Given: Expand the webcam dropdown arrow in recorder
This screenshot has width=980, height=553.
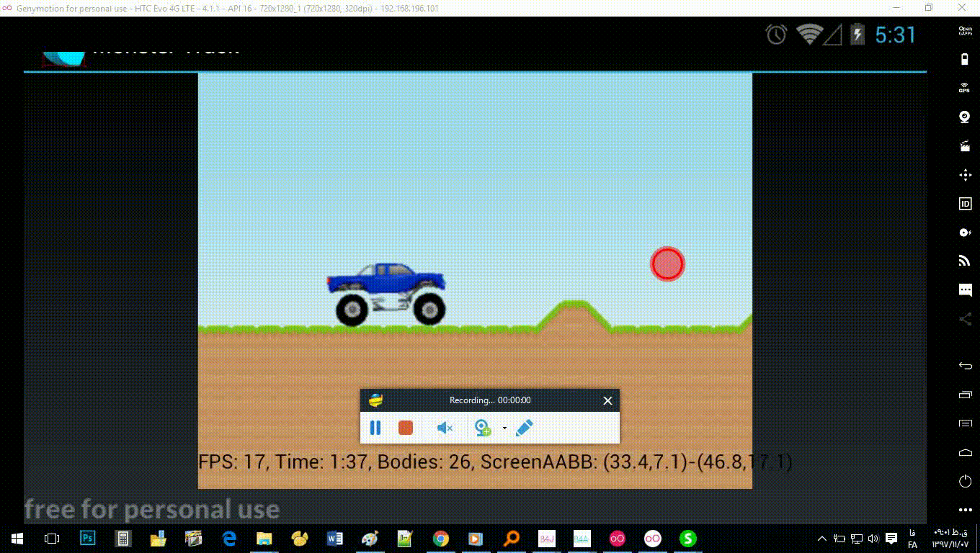Looking at the screenshot, I should 504,428.
